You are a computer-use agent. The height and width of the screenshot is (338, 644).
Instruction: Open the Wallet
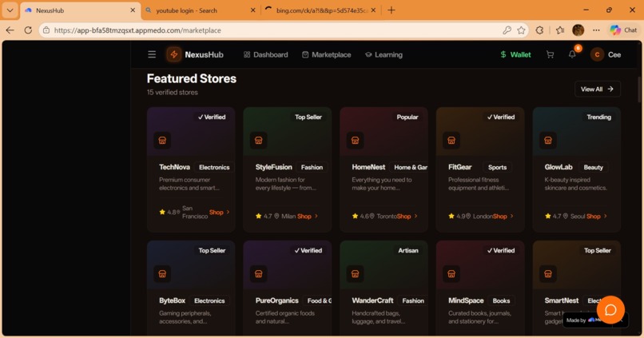[x=515, y=54]
